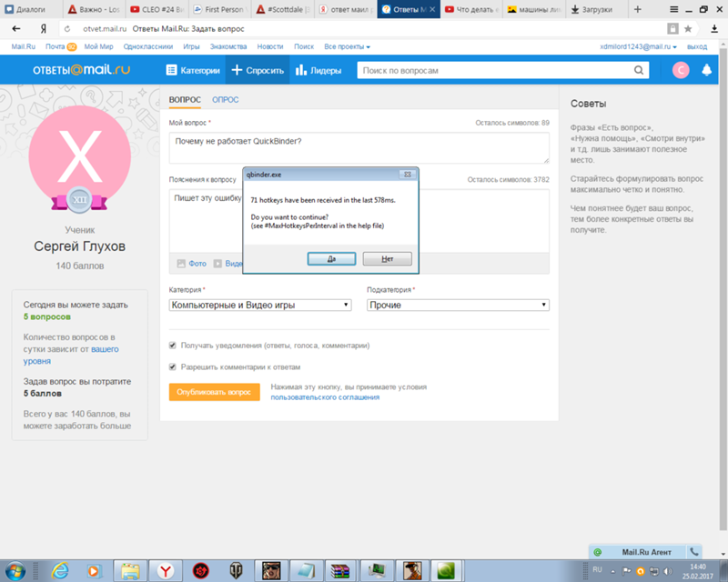
Task: Click Мой вопрос text field
Action: pos(359,147)
